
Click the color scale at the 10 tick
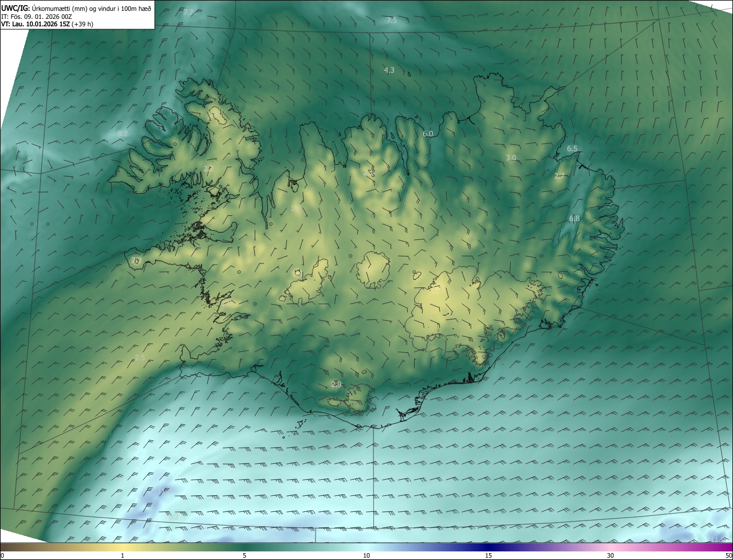[366, 548]
